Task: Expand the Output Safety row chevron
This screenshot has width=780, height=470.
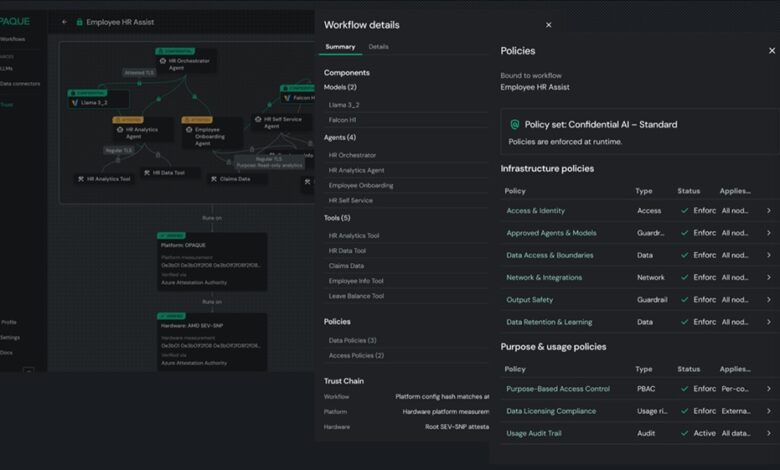Action: (769, 300)
